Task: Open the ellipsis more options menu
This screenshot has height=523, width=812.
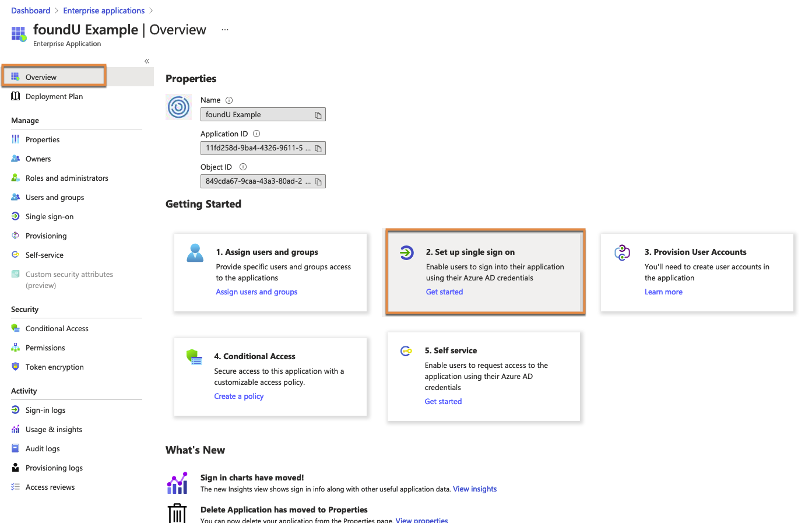Action: [x=225, y=30]
